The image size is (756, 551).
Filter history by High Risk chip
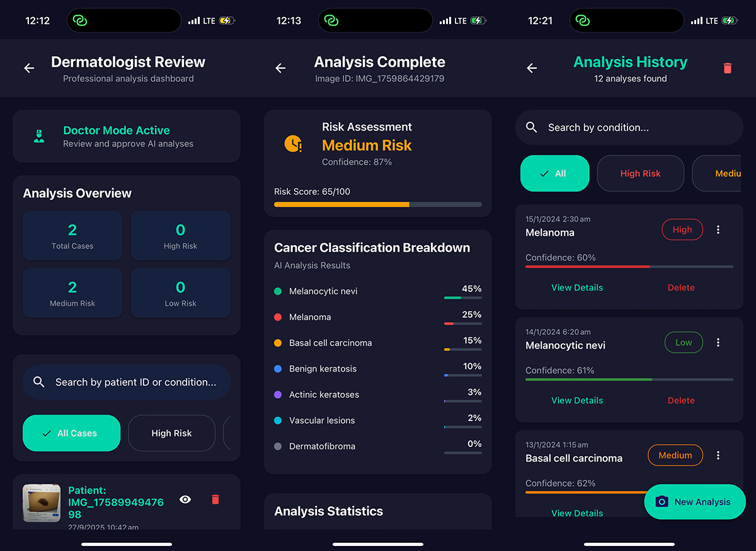(640, 173)
